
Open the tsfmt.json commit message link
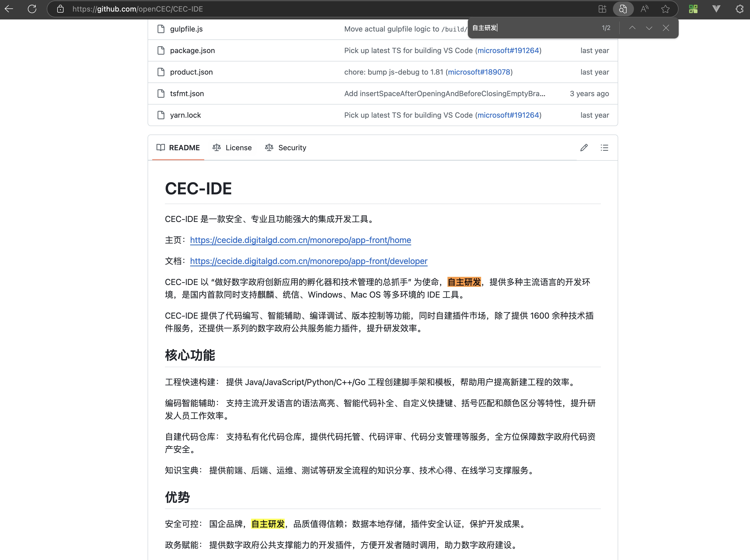(x=445, y=94)
